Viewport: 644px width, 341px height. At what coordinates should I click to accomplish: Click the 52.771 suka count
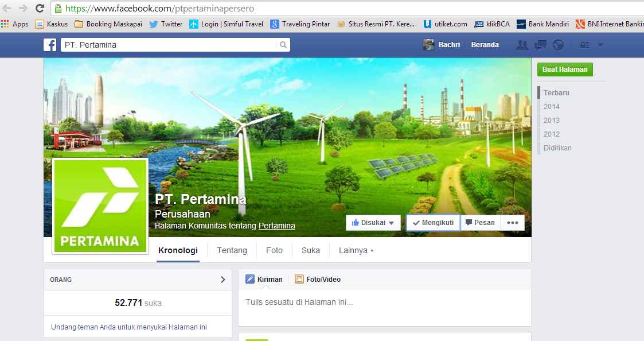[x=138, y=303]
